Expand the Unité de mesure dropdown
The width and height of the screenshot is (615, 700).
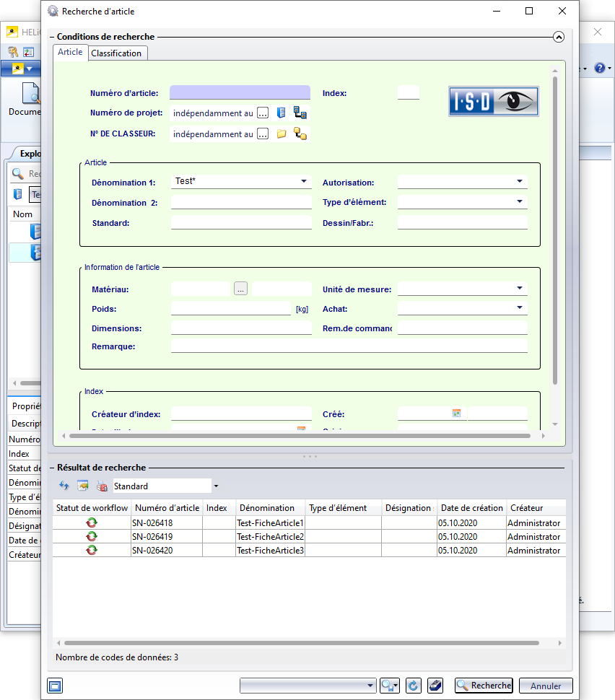(x=520, y=288)
